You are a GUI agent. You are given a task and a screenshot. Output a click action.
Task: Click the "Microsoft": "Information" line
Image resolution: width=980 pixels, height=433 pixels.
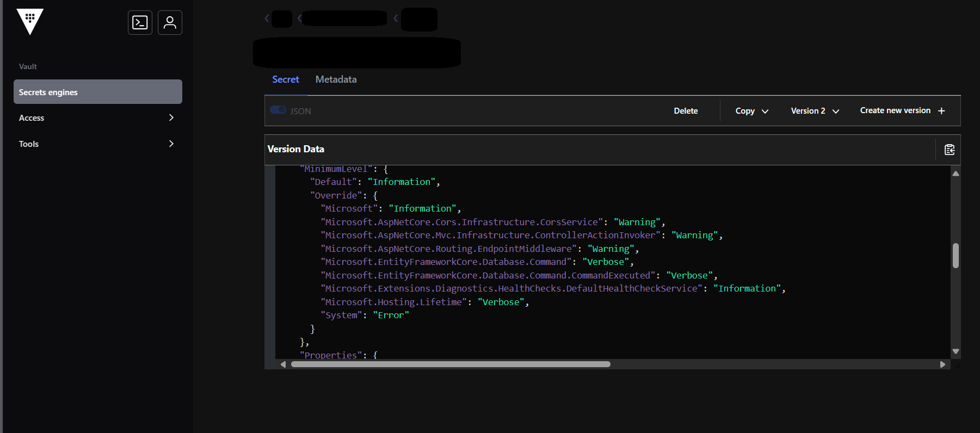(391, 208)
